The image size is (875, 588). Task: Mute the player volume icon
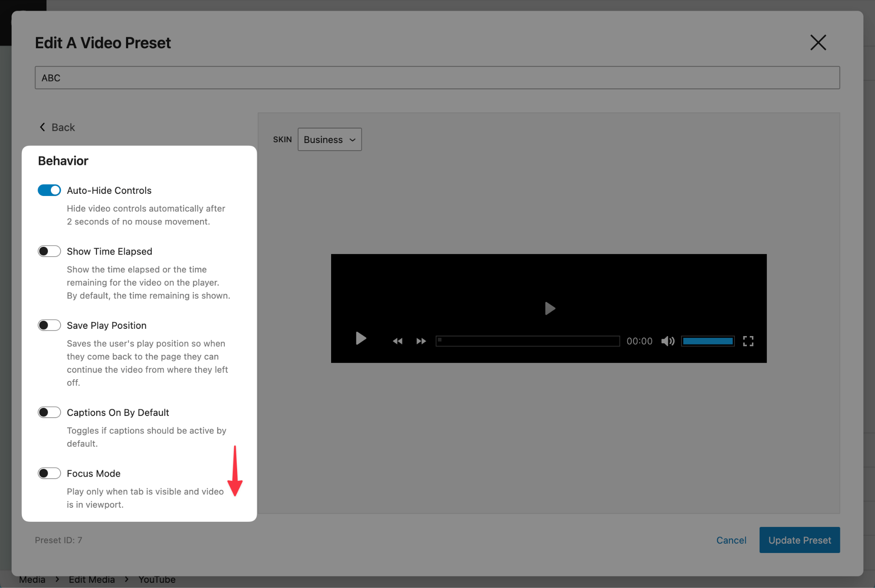pos(667,341)
